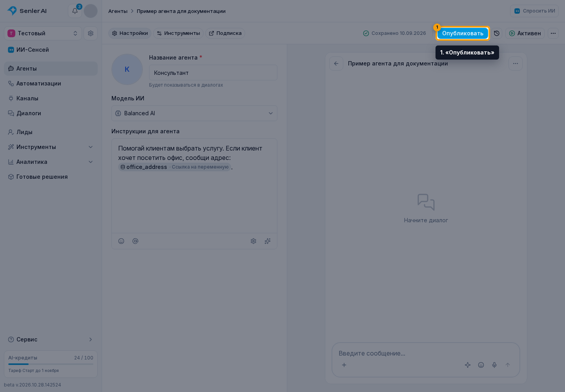Open the Подписка tab
This screenshot has width=565, height=392.
pos(225,33)
